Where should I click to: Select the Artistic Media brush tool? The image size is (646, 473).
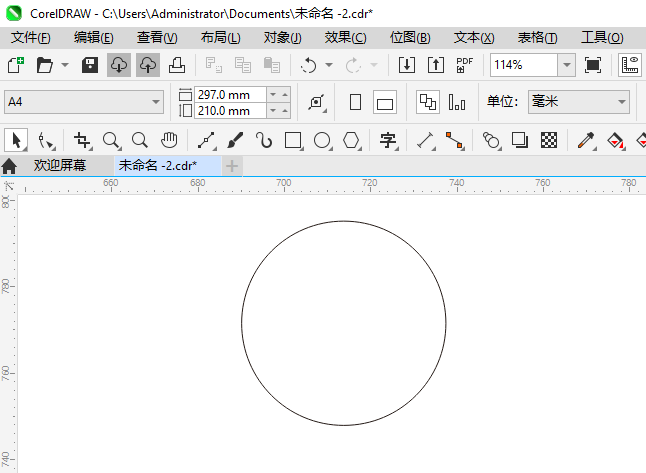[x=235, y=140]
